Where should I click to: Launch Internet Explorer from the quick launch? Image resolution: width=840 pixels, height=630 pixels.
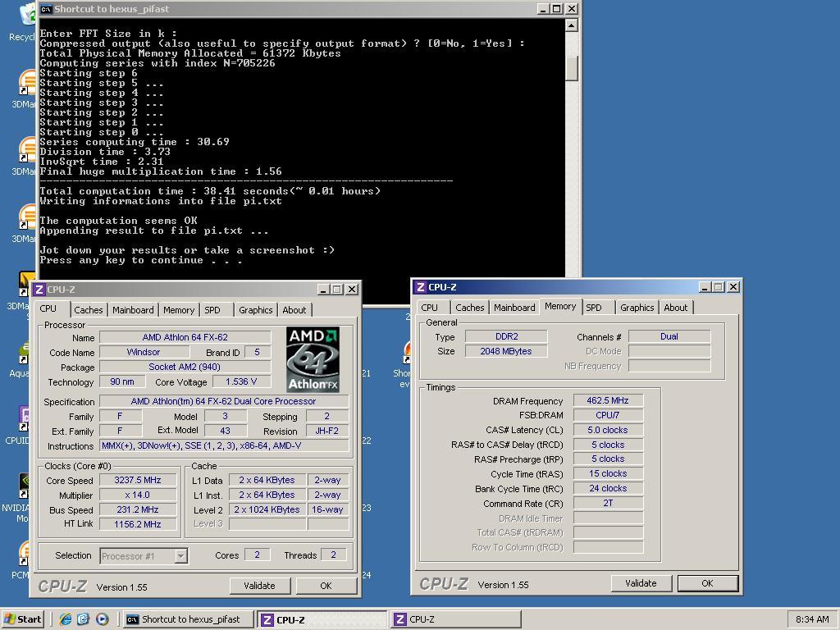tap(66, 619)
